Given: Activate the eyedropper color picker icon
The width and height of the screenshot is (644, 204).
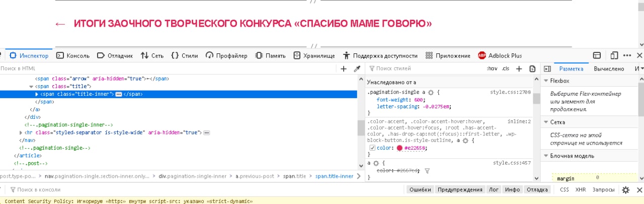Looking at the screenshot, I should (x=357, y=69).
